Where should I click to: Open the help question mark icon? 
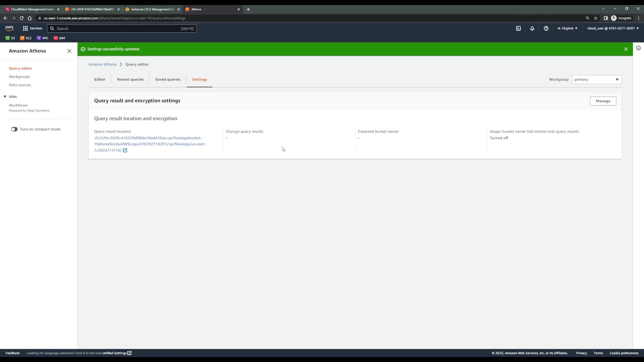pos(546,28)
